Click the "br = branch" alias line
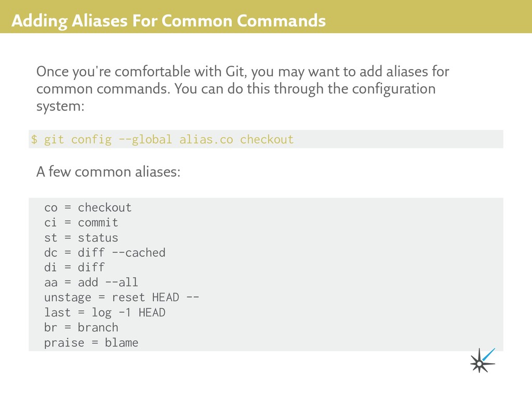Screen dimensions: 532x399 81,328
